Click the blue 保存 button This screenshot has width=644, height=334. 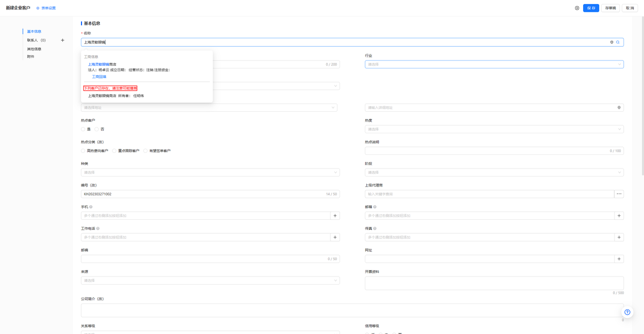[591, 8]
